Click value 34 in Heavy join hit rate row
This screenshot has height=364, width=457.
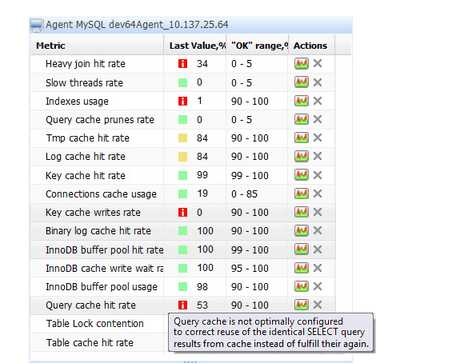pyautogui.click(x=202, y=63)
